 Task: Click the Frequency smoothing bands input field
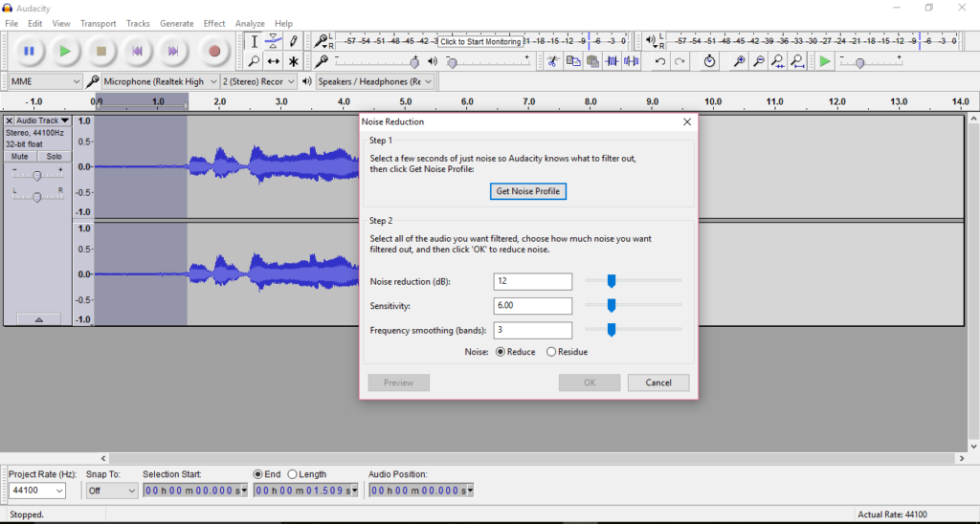(532, 330)
